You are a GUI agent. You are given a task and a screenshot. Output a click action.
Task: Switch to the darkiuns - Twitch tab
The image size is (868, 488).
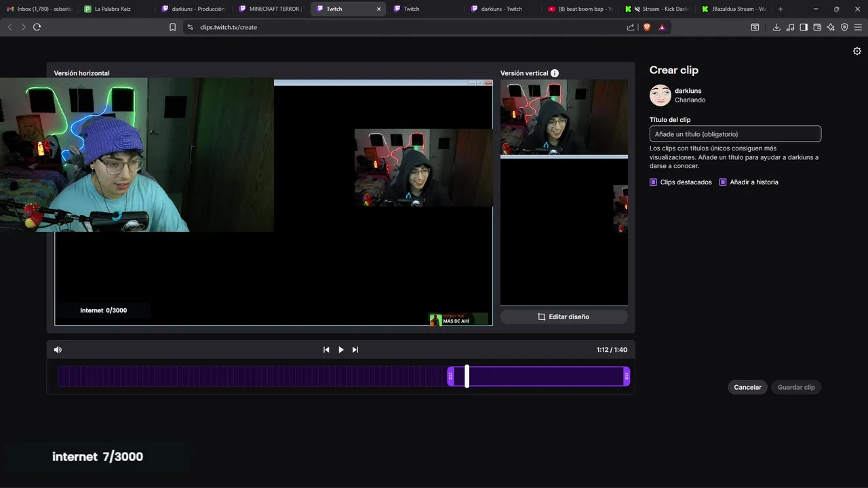click(502, 9)
